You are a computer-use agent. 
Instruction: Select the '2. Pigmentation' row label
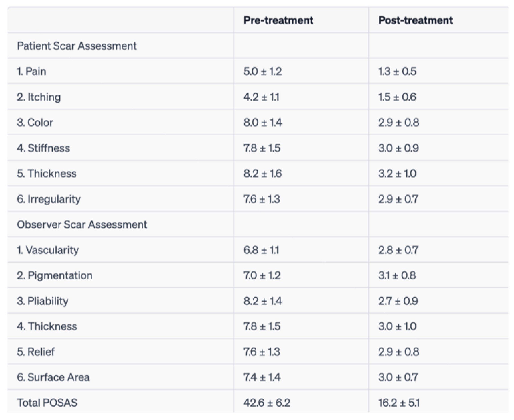pos(55,276)
